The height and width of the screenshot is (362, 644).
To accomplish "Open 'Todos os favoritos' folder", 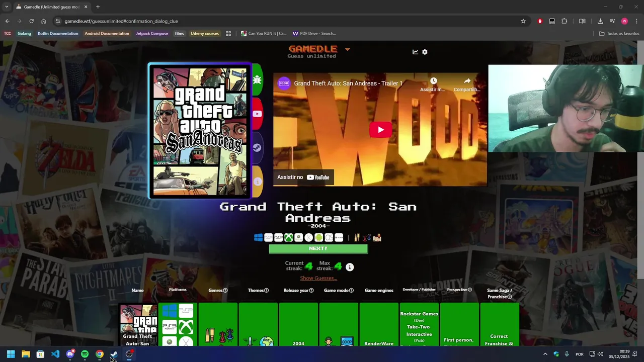I will coord(619,34).
